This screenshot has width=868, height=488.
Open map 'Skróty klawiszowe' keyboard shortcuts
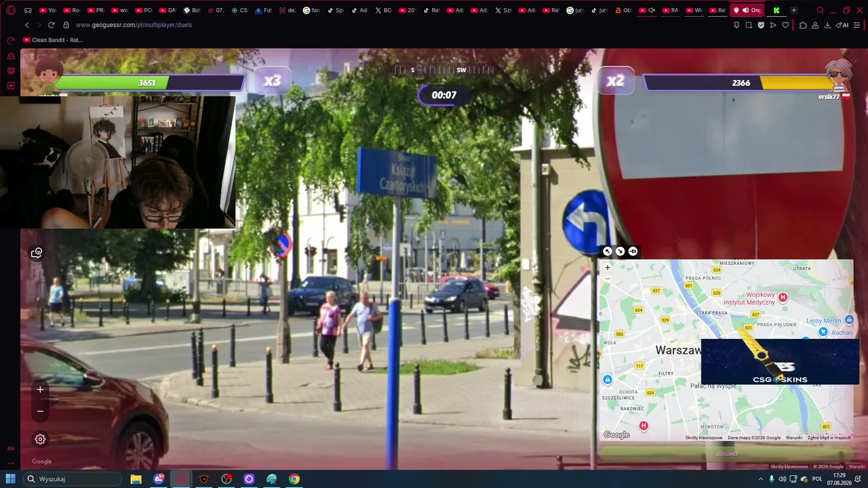704,438
